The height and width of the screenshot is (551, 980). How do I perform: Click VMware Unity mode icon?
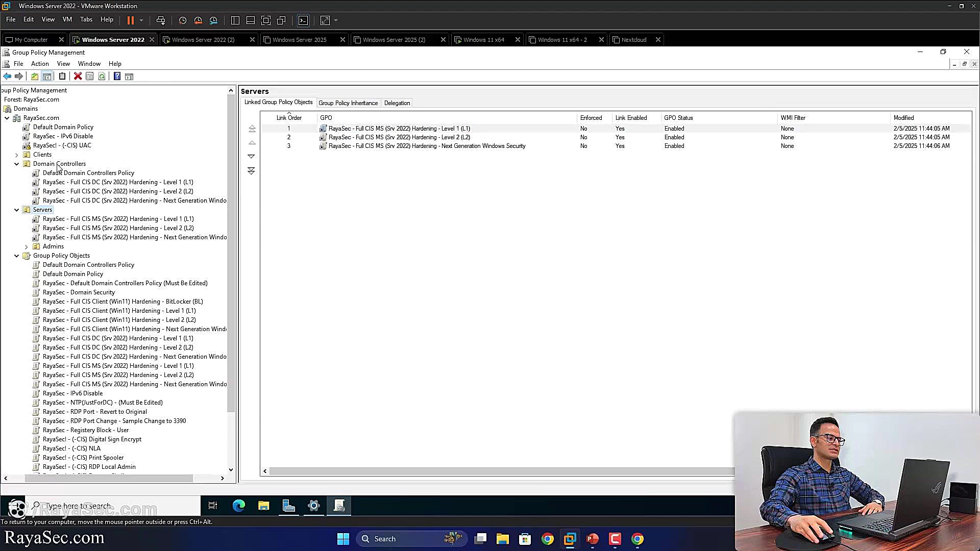(281, 20)
